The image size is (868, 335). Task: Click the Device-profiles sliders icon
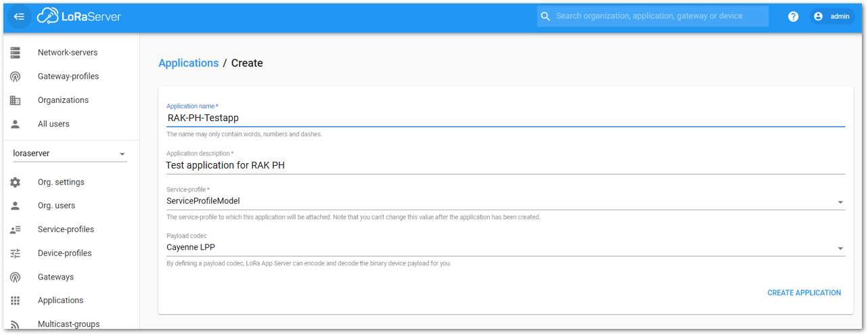pyautogui.click(x=16, y=253)
